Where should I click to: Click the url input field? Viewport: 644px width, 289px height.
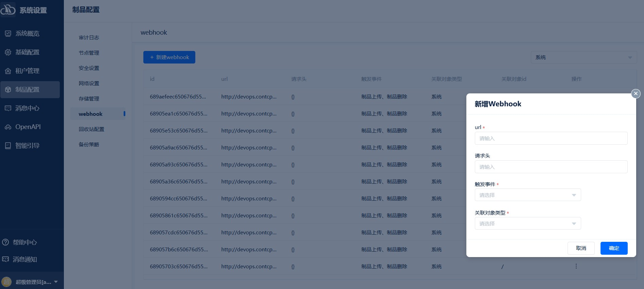551,139
